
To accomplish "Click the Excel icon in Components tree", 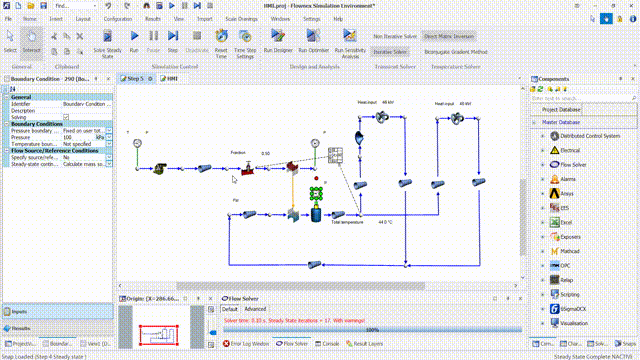I will pos(554,222).
